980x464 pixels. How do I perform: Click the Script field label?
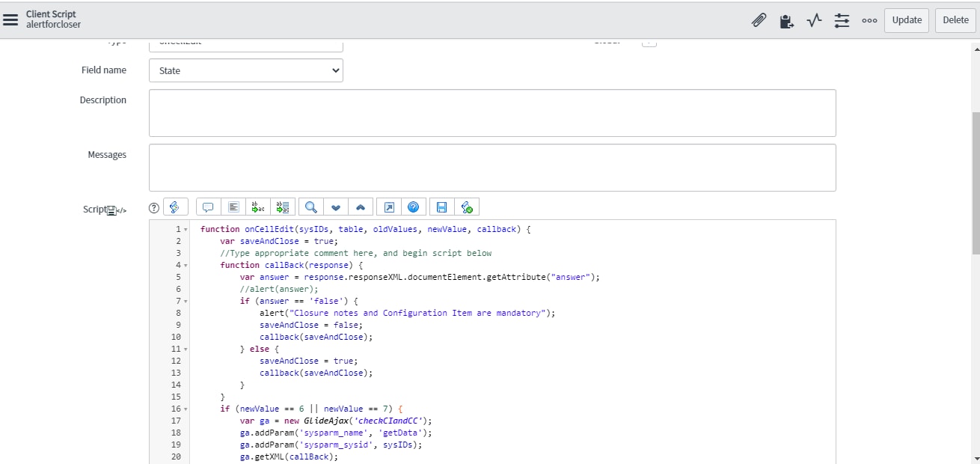click(94, 210)
